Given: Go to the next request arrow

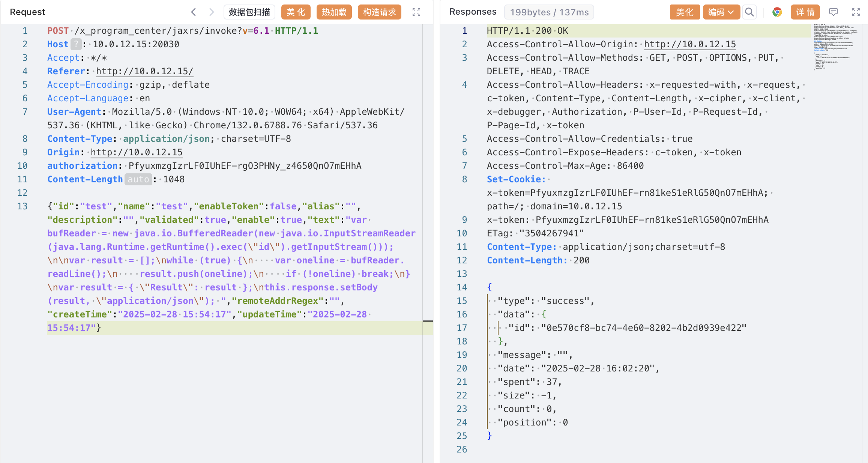Looking at the screenshot, I should tap(212, 12).
